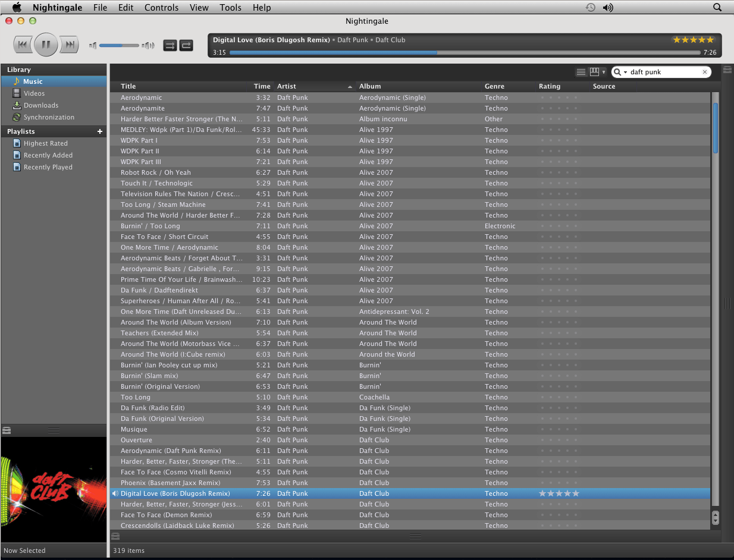Toggle shuffle playback mode
This screenshot has width=734, height=560.
[x=170, y=45]
